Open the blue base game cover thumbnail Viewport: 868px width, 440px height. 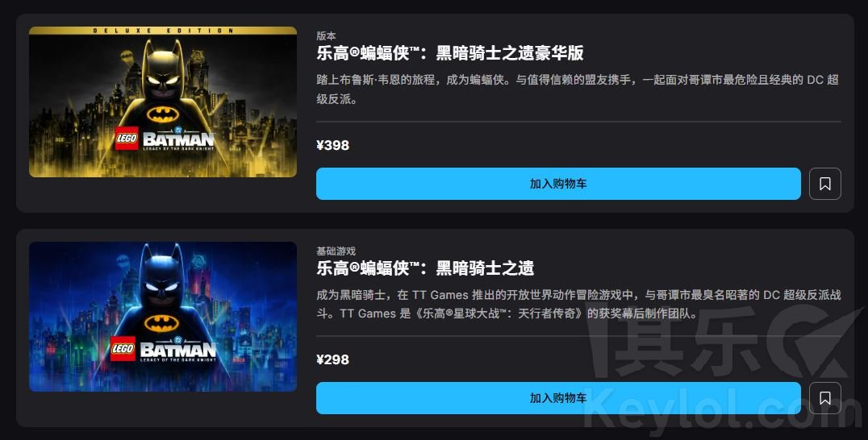click(163, 316)
